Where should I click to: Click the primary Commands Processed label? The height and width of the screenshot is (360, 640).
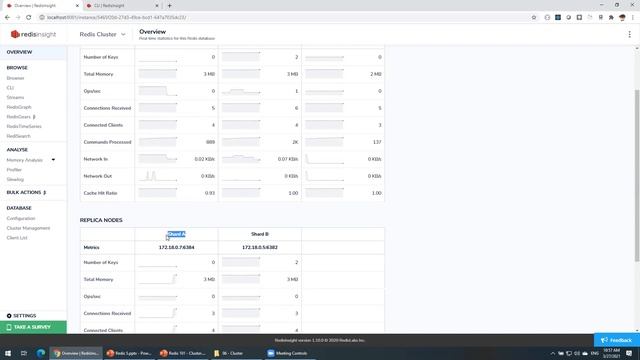pos(107,142)
